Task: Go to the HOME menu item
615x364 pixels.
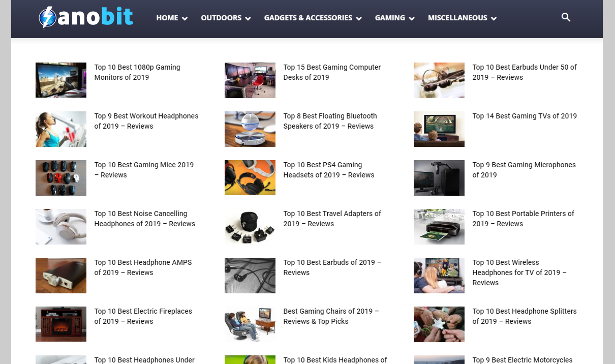Action: (x=167, y=18)
